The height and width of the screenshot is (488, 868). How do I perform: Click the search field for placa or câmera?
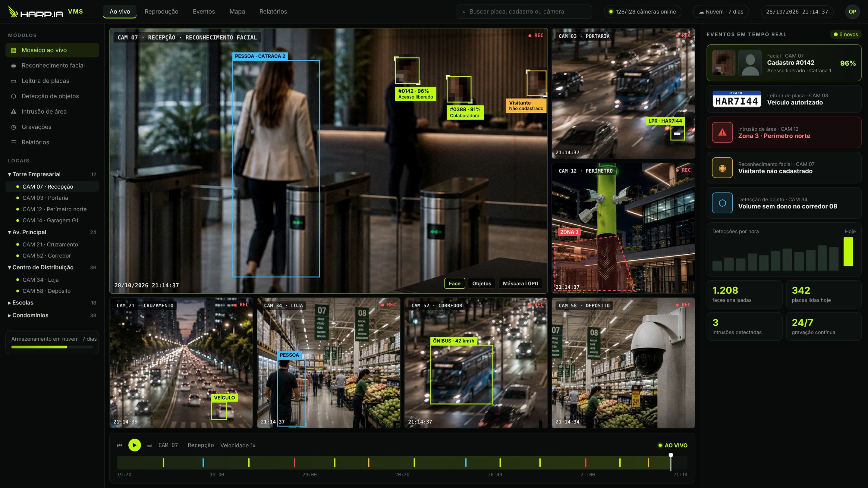pyautogui.click(x=524, y=11)
